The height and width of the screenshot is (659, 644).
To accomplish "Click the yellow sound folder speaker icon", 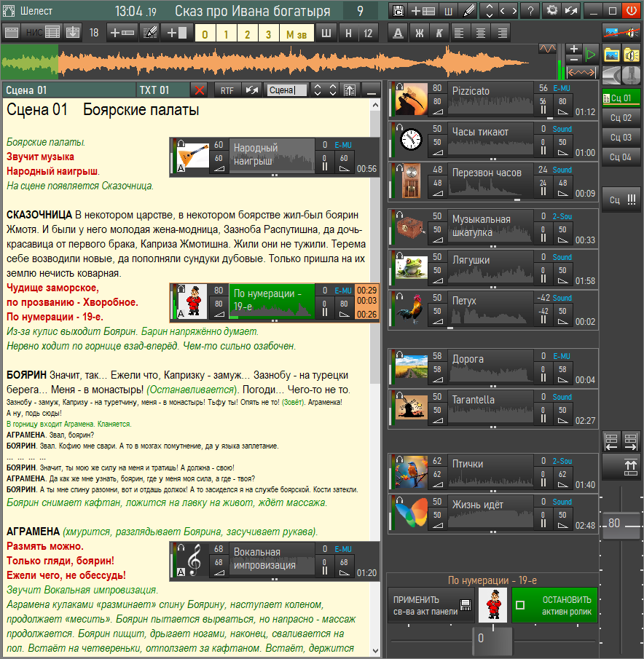I will coord(631,55).
